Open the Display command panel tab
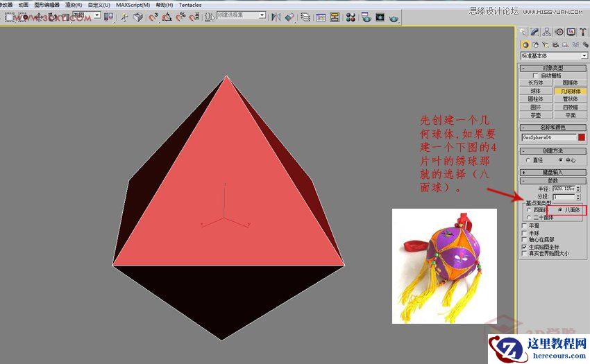The width and height of the screenshot is (590, 364). [x=571, y=32]
